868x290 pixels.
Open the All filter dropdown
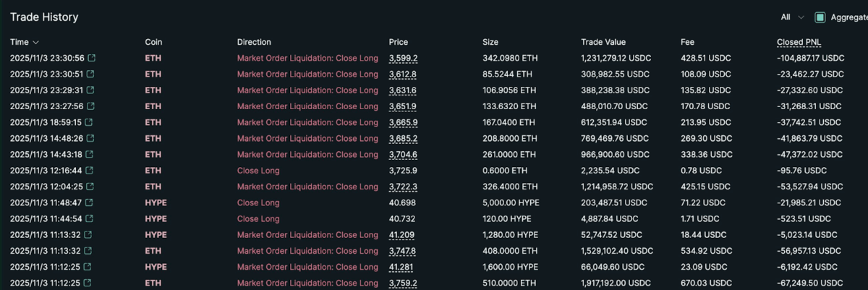pos(792,17)
